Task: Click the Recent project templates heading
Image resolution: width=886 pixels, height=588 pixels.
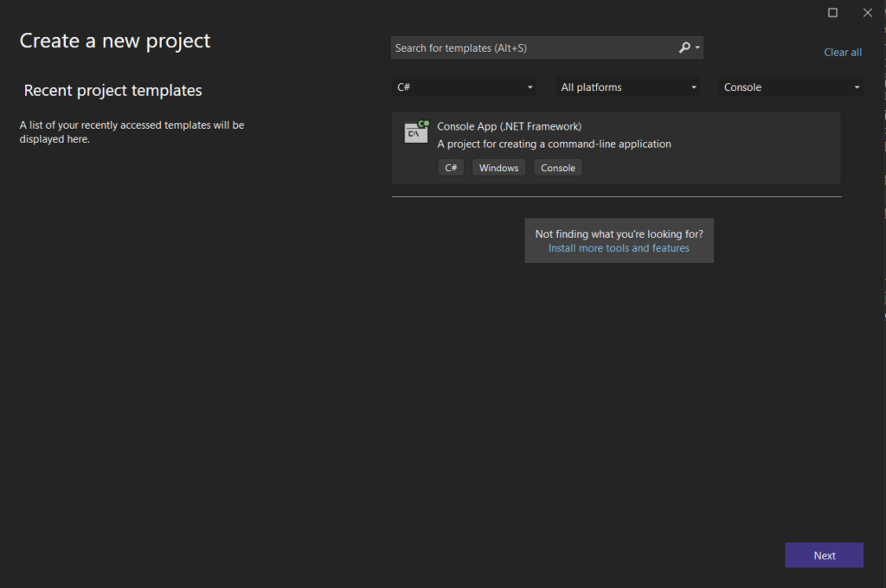Action: click(112, 91)
